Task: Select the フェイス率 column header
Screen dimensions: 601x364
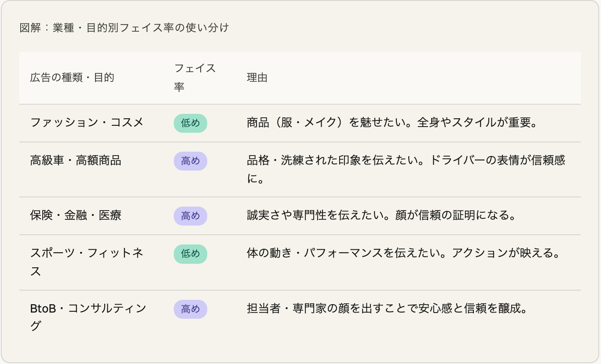Action: point(195,77)
